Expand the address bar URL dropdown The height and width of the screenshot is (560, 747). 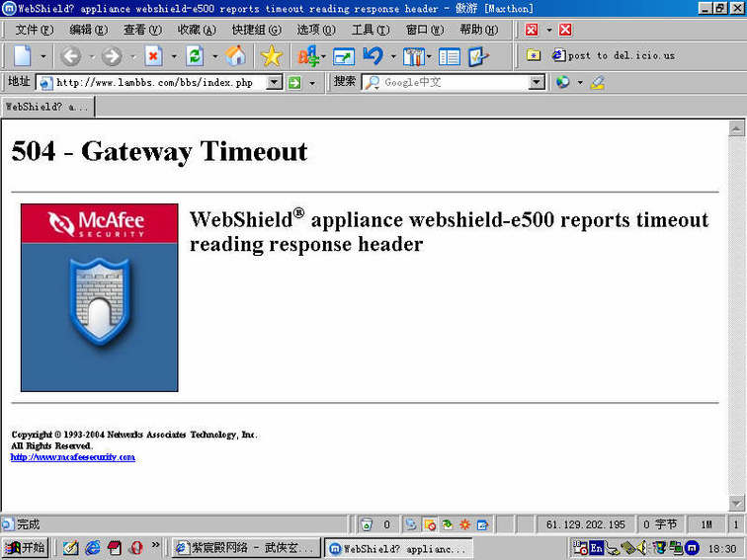click(x=274, y=83)
